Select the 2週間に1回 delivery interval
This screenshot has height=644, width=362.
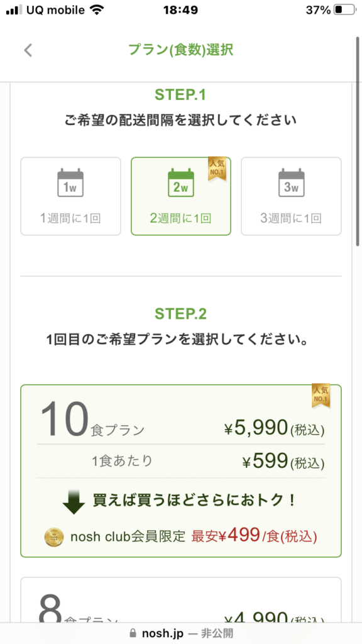tap(181, 196)
